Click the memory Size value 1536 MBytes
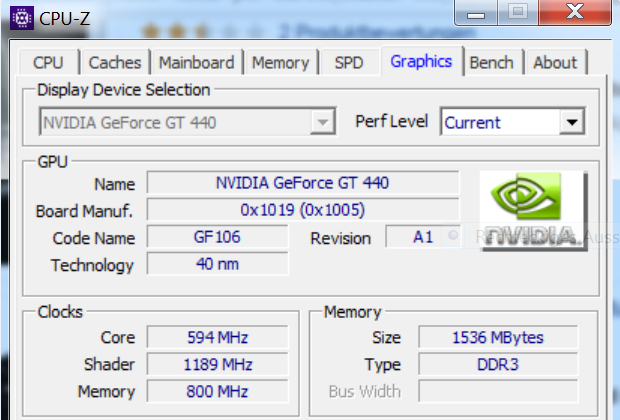This screenshot has width=620, height=420. click(x=498, y=337)
